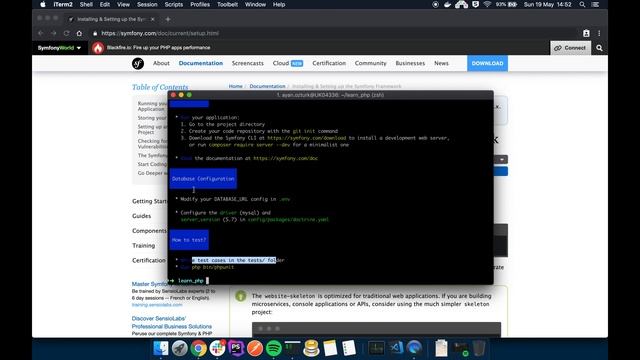The width and height of the screenshot is (640, 360).
Task: Open Businesses nav link
Action: click(410, 63)
